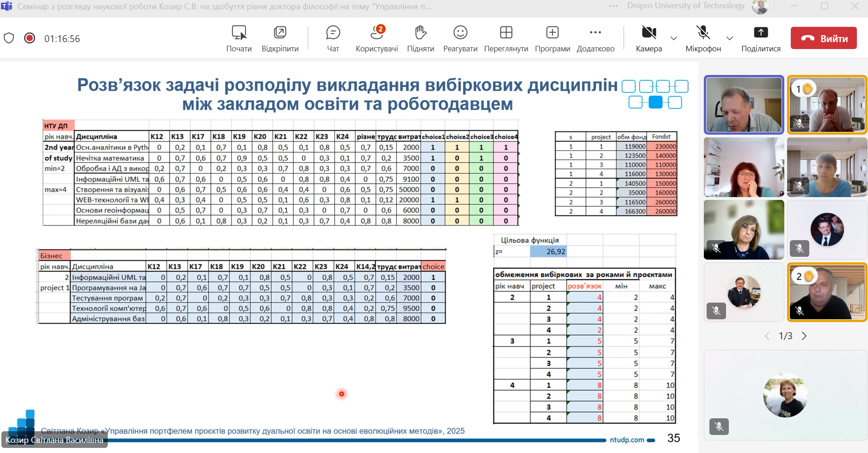This screenshot has width=868, height=453.
Task: Raise hand with the Підняти button
Action: pos(420,38)
